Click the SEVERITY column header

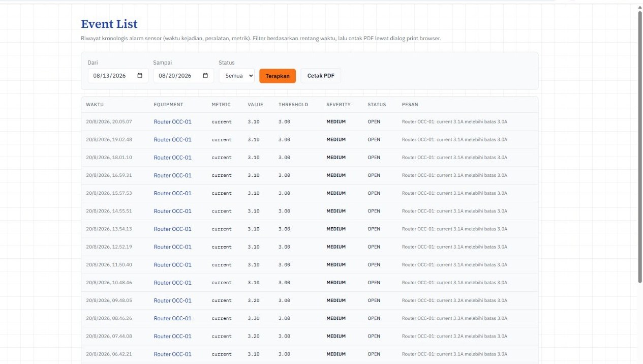tap(339, 105)
